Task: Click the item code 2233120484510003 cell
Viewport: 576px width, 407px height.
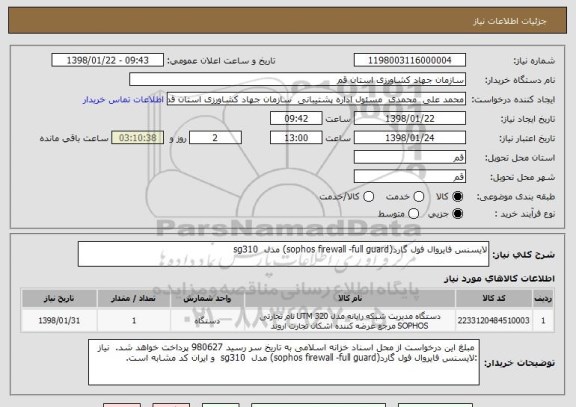Action: pyautogui.click(x=493, y=321)
